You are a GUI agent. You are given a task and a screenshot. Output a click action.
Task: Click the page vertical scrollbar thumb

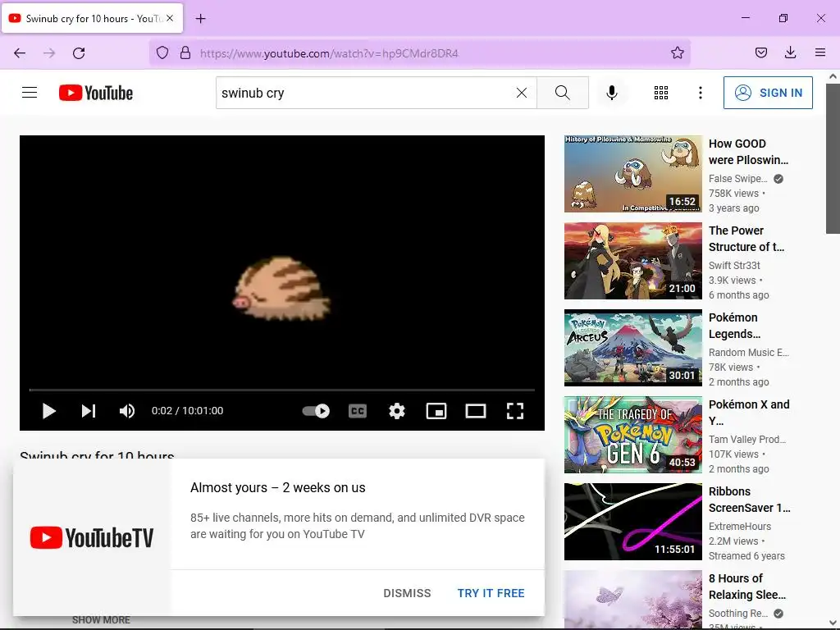pyautogui.click(x=833, y=158)
